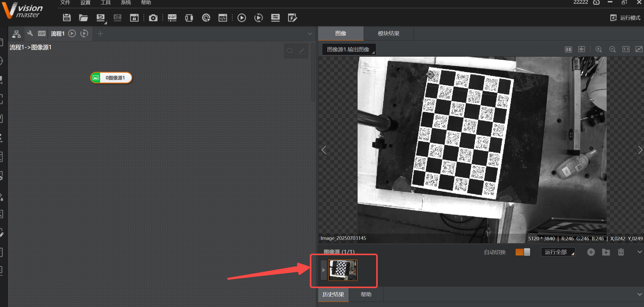Run 流程1 continuously with its loop icon
This screenshot has width=644, height=307.
[85, 34]
